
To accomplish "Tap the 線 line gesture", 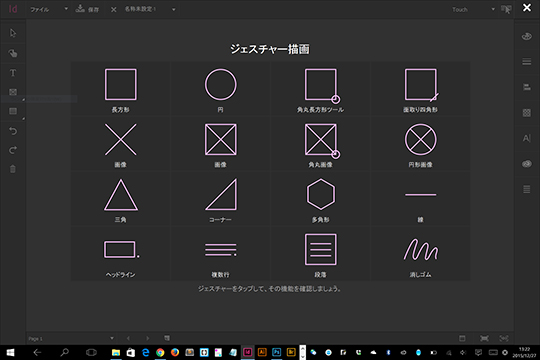I will 420,199.
